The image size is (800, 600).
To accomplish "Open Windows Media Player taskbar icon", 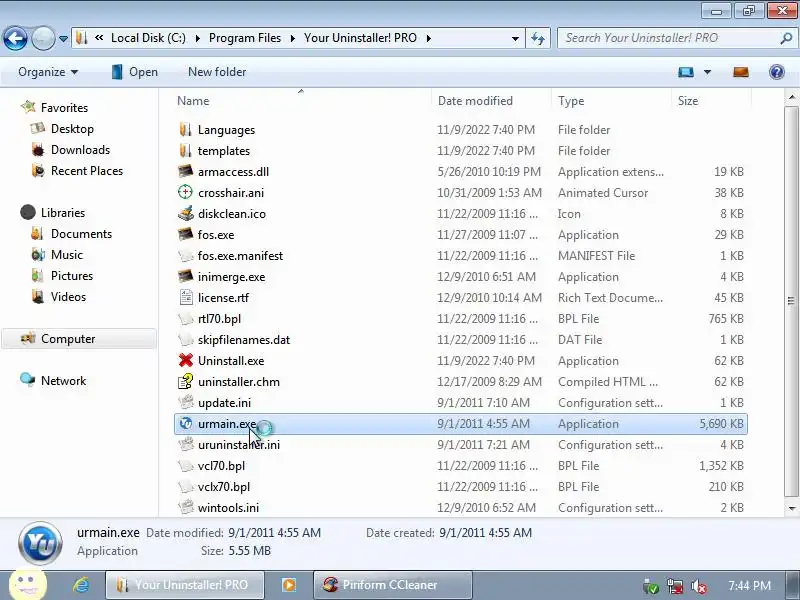I will (x=289, y=585).
